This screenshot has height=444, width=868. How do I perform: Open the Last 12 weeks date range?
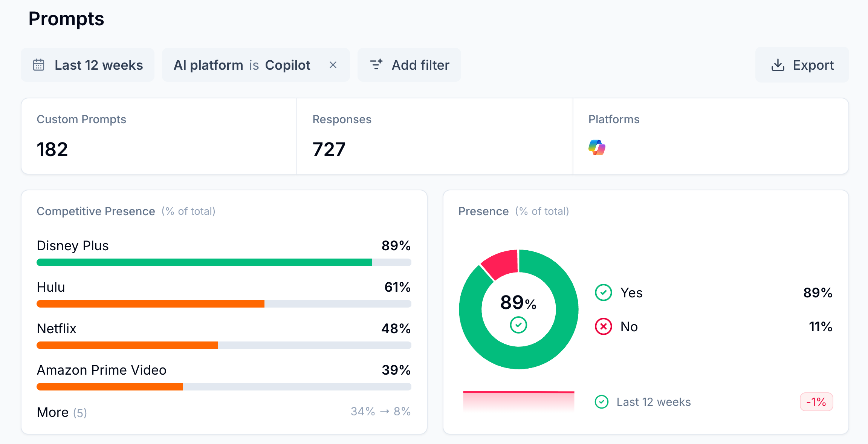point(99,65)
